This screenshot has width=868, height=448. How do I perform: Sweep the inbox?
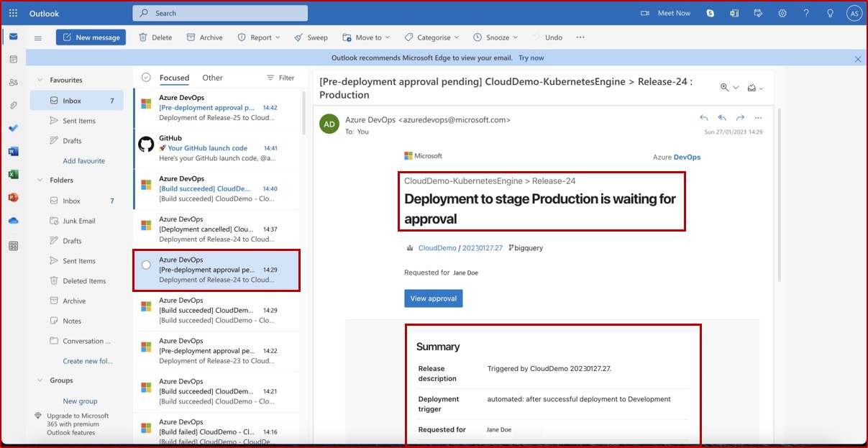[x=311, y=37]
